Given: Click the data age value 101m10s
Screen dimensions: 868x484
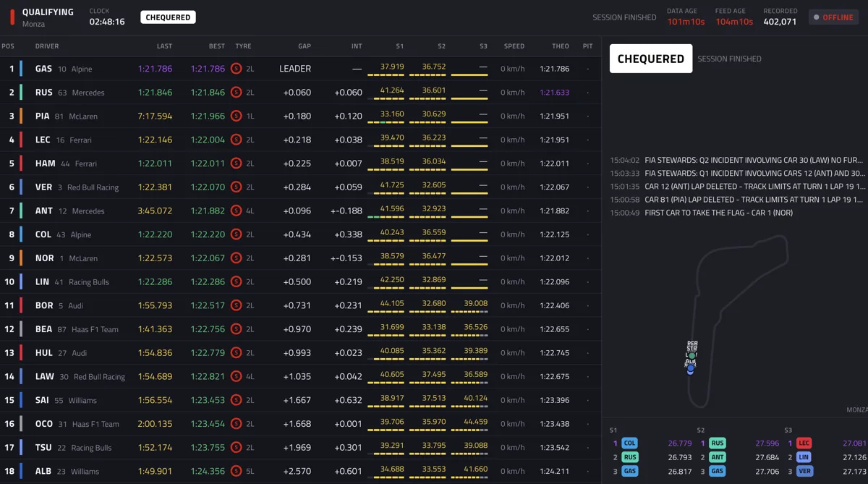Looking at the screenshot, I should click(686, 22).
